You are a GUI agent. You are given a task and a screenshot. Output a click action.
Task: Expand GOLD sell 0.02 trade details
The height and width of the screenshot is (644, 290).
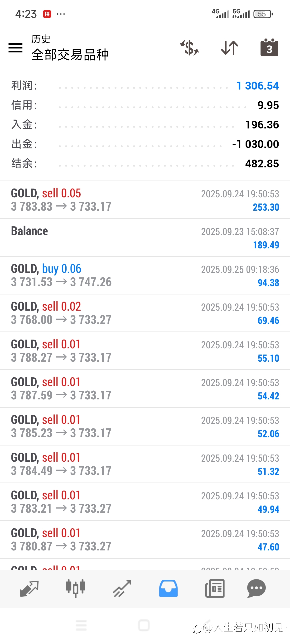tap(145, 313)
